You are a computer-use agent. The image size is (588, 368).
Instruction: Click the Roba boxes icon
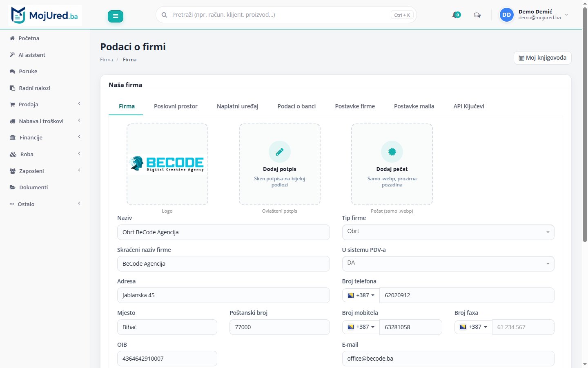pos(13,154)
